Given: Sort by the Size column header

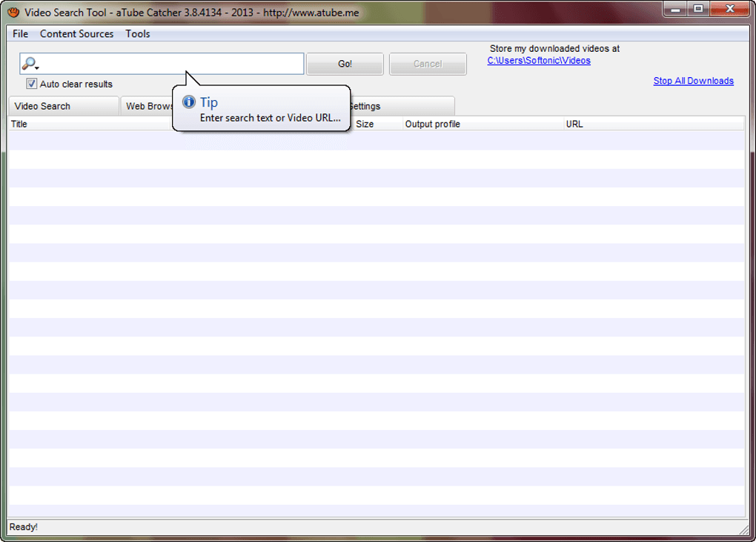Looking at the screenshot, I should tap(377, 124).
